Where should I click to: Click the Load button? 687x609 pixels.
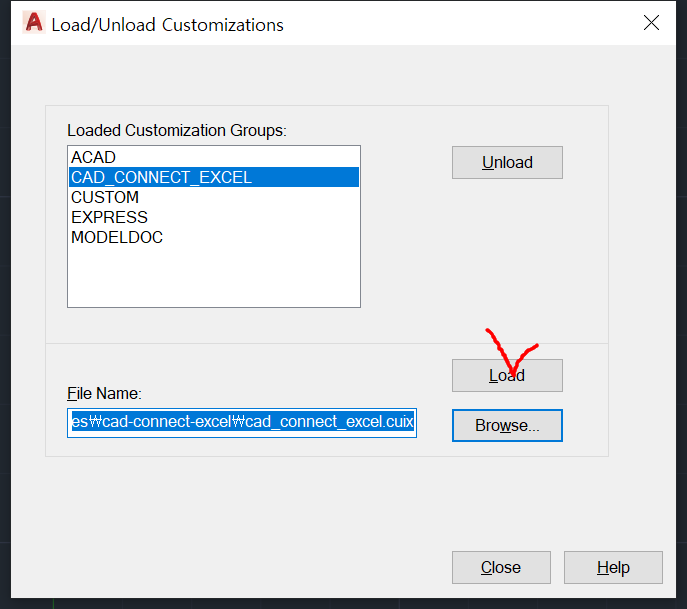coord(507,375)
